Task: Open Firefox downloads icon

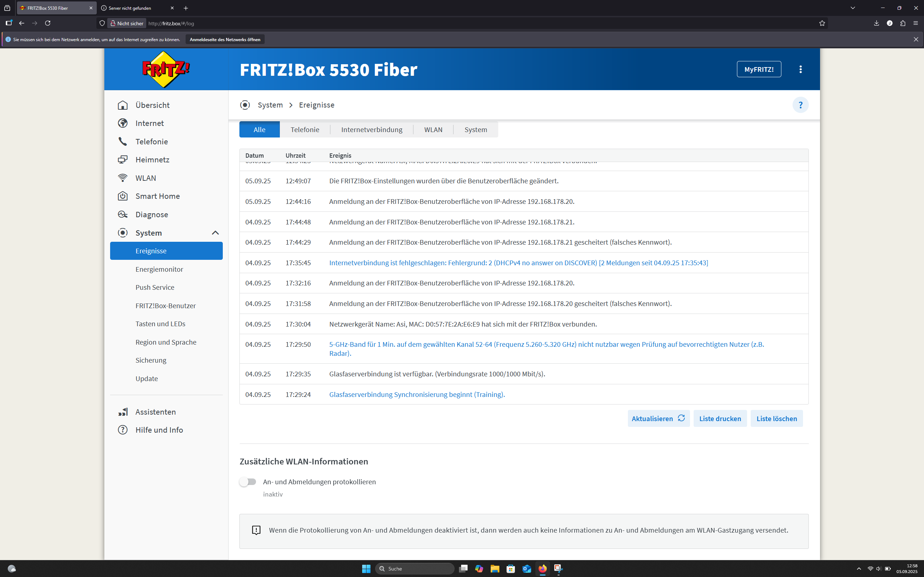Action: tap(876, 23)
